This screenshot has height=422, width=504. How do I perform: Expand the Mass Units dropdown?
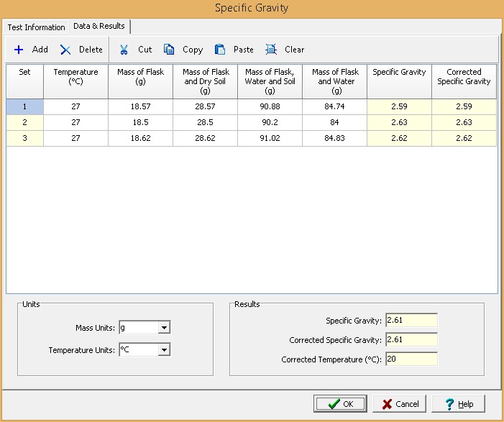pyautogui.click(x=165, y=328)
